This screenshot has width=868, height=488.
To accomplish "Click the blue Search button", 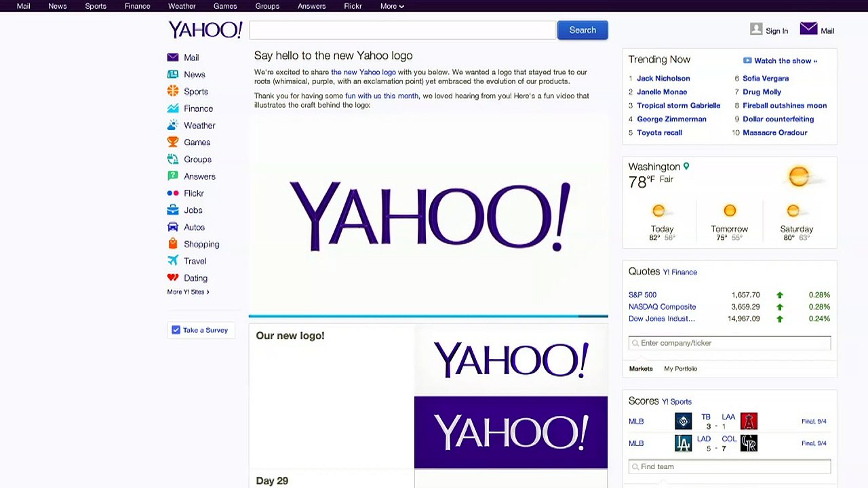I will 583,30.
